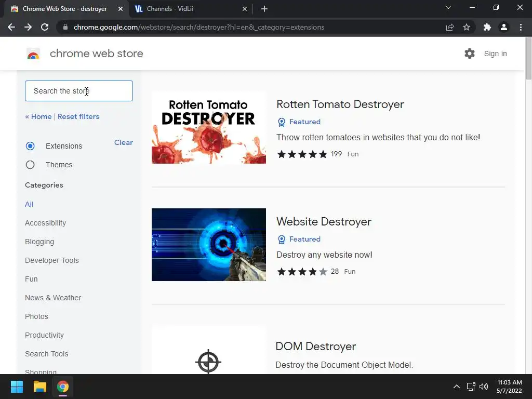532x399 pixels.
Task: Select the Productivity category
Action: pos(45,335)
